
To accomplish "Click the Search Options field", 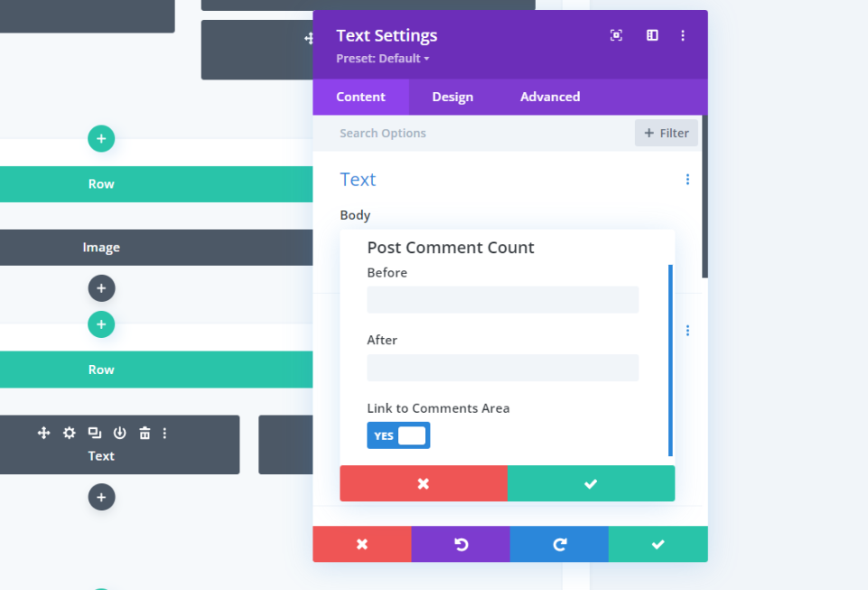I will point(473,133).
